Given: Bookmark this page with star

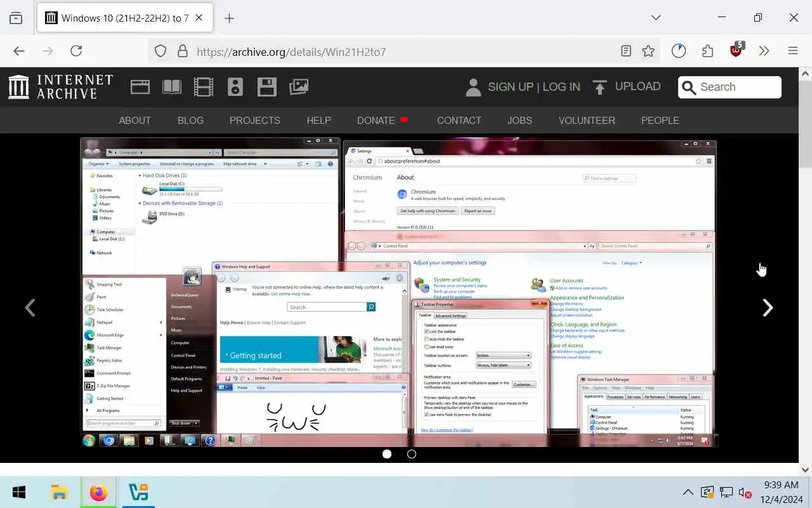Looking at the screenshot, I should click(648, 51).
